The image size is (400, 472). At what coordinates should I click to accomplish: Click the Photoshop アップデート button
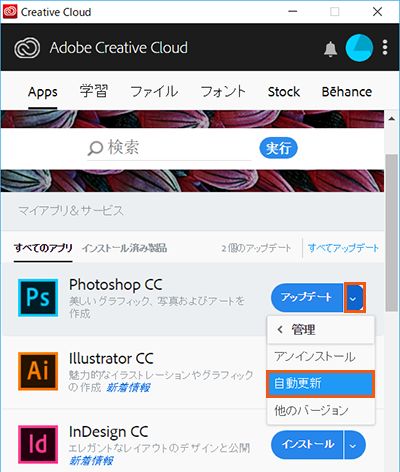[x=307, y=297]
